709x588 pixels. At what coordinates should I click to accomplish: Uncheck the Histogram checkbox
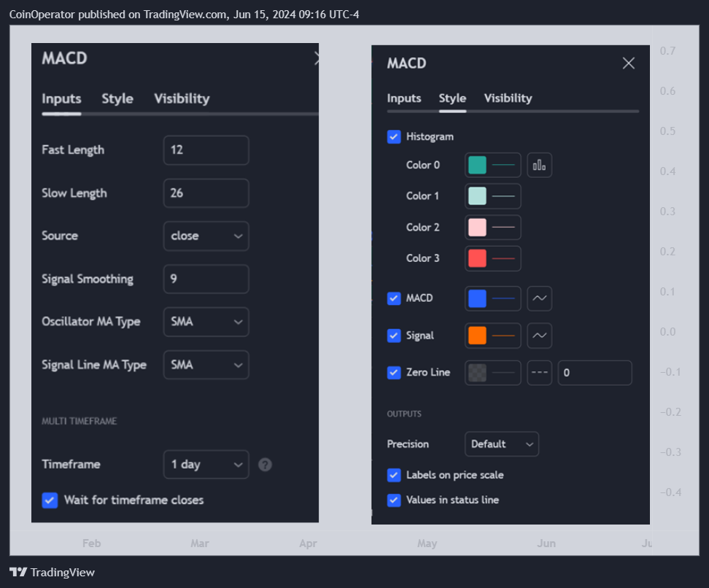[x=394, y=136]
